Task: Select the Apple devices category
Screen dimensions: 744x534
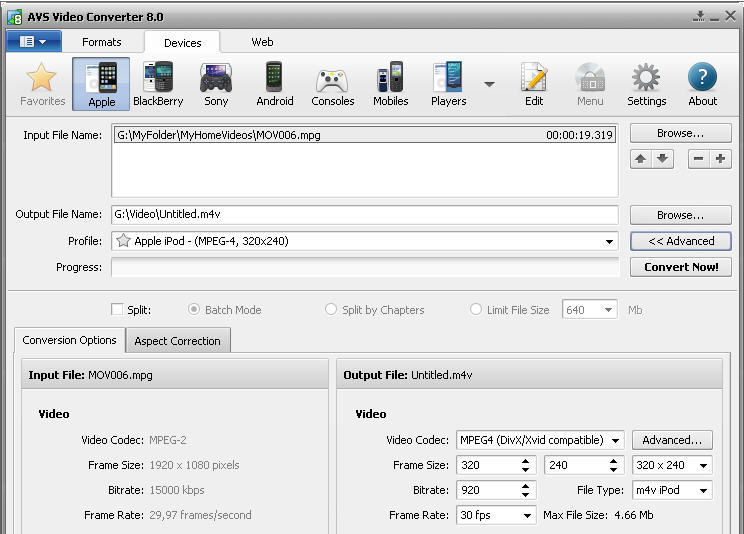Action: pyautogui.click(x=101, y=84)
